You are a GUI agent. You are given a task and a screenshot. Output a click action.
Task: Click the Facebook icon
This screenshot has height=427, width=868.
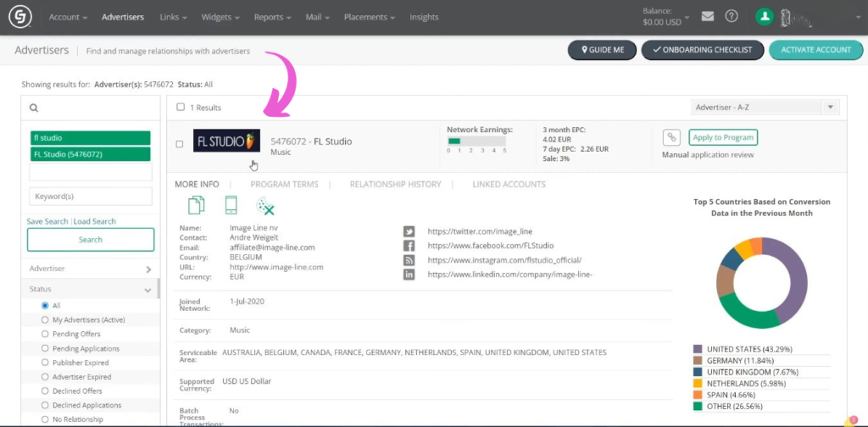pyautogui.click(x=409, y=246)
